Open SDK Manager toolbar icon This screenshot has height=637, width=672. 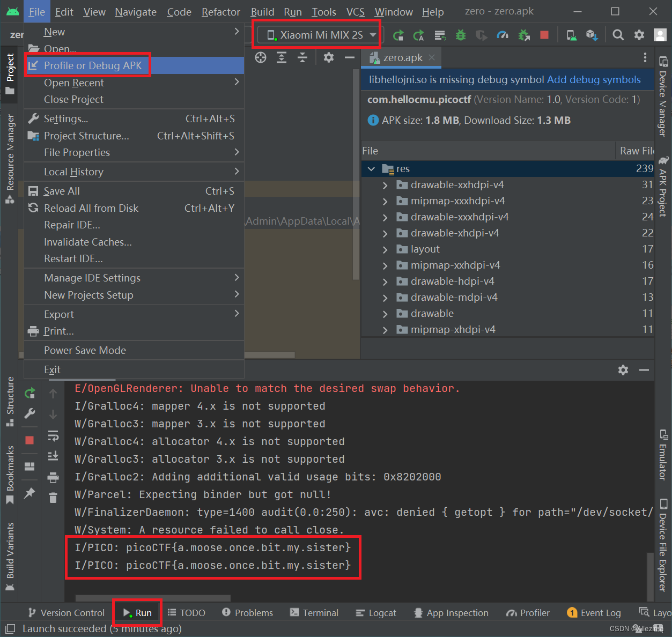tap(592, 35)
